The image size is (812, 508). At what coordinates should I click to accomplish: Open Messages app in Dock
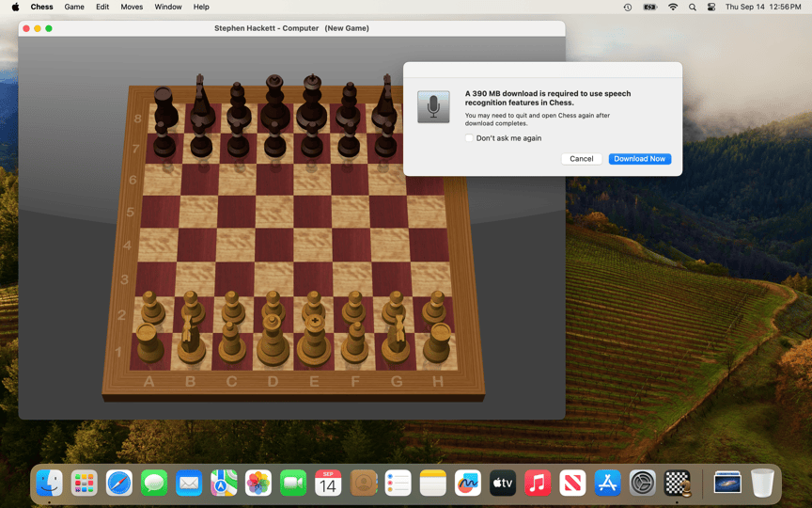[x=154, y=484]
